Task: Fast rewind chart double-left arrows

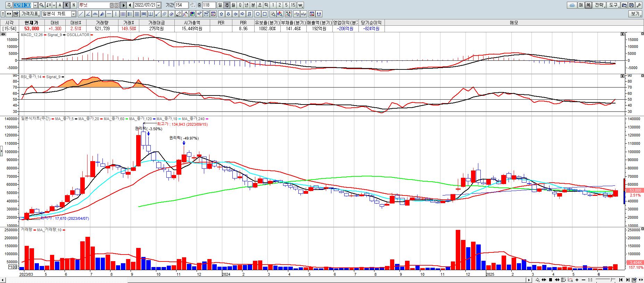Action: [544, 280]
